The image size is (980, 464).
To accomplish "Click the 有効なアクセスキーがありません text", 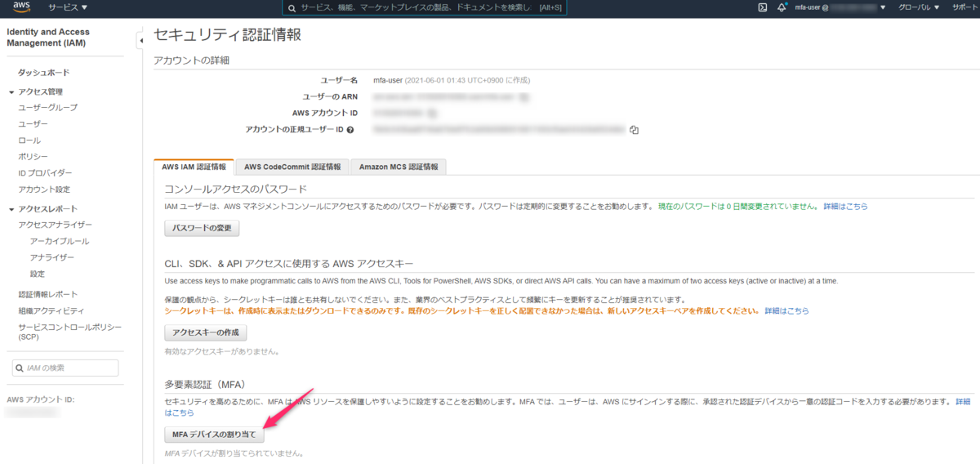I will tap(221, 352).
